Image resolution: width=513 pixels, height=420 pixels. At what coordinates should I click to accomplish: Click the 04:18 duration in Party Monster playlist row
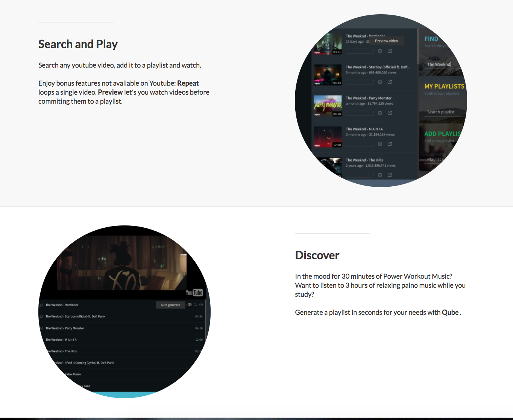tap(199, 328)
